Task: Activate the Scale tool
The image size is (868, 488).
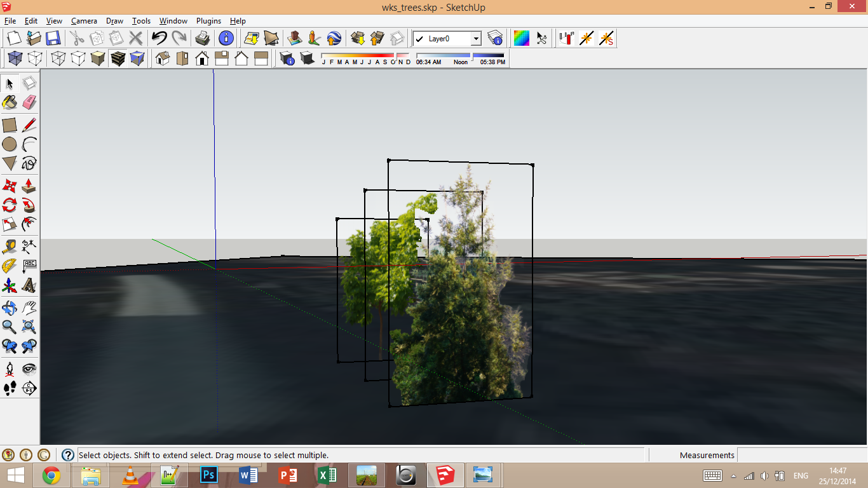Action: click(x=10, y=224)
